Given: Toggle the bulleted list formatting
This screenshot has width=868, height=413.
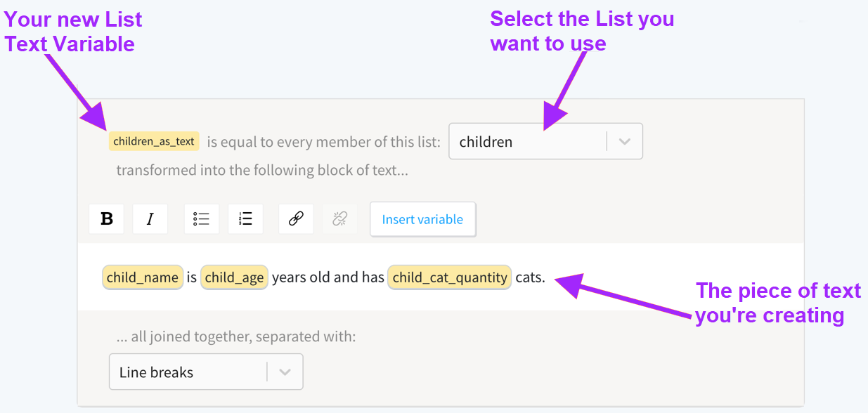Looking at the screenshot, I should (x=201, y=218).
